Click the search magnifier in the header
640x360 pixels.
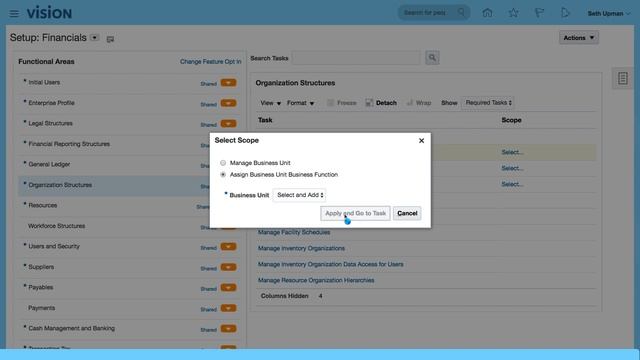coord(461,13)
